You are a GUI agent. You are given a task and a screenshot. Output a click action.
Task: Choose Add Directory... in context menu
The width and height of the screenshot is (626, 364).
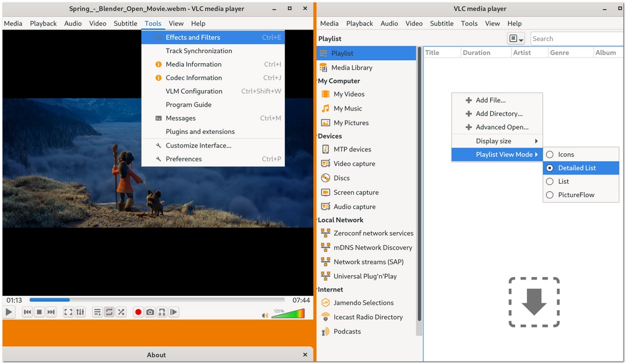tap(497, 114)
